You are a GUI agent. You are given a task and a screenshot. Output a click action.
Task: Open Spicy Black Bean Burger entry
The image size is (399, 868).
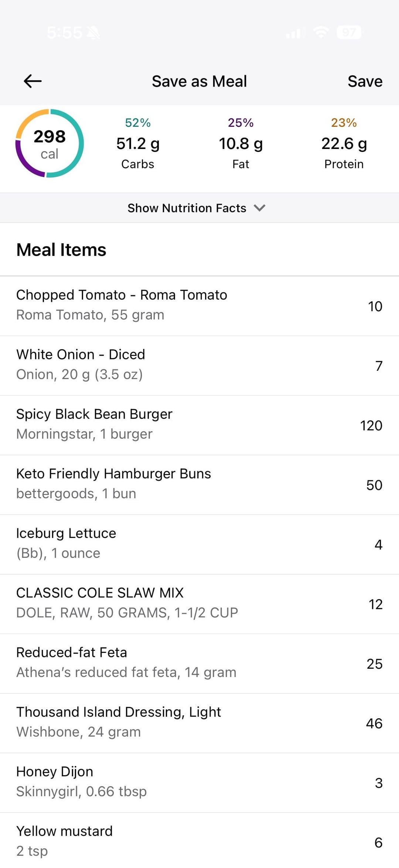[199, 425]
